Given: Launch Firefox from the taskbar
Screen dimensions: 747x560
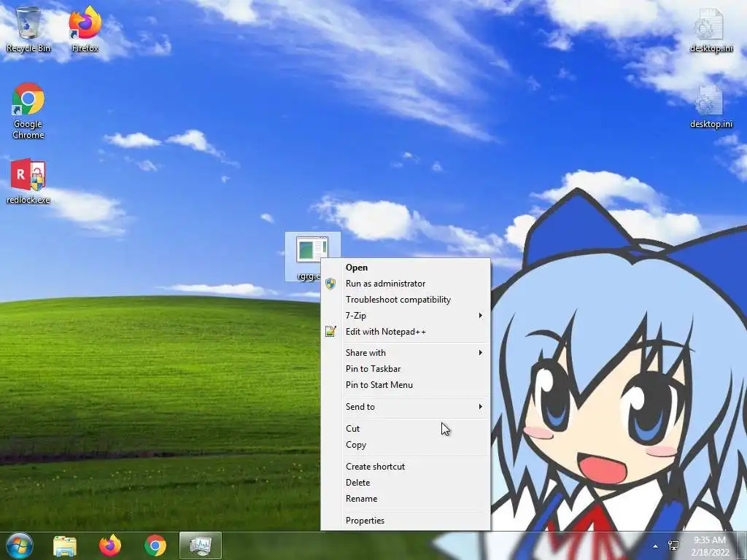Looking at the screenshot, I should coord(110,545).
